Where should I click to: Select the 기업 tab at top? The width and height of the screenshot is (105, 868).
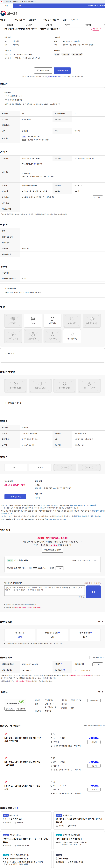(20, 6)
